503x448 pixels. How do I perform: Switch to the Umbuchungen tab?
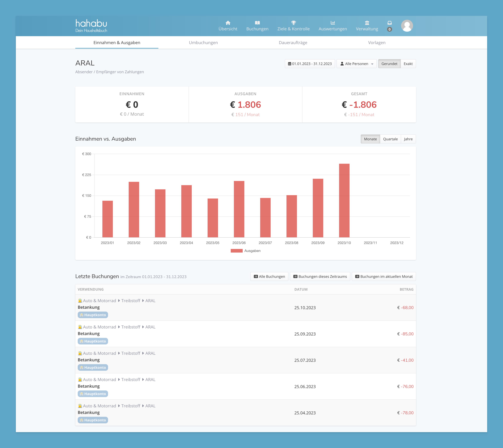click(x=203, y=43)
